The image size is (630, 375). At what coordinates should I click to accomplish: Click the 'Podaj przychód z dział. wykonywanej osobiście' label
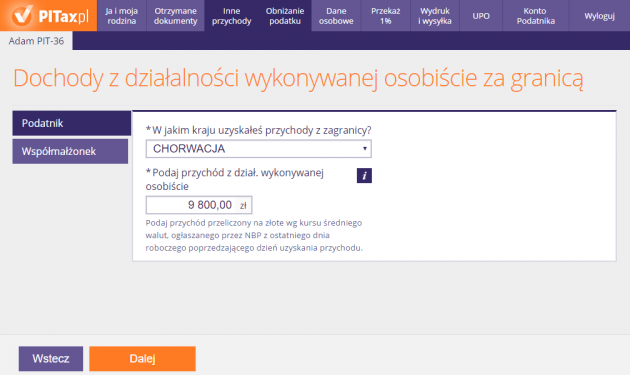235,179
